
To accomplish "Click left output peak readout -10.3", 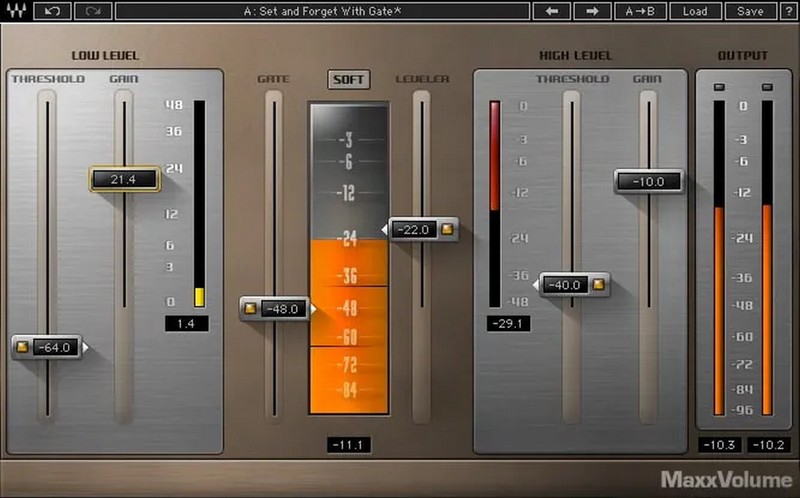I will coord(719,444).
